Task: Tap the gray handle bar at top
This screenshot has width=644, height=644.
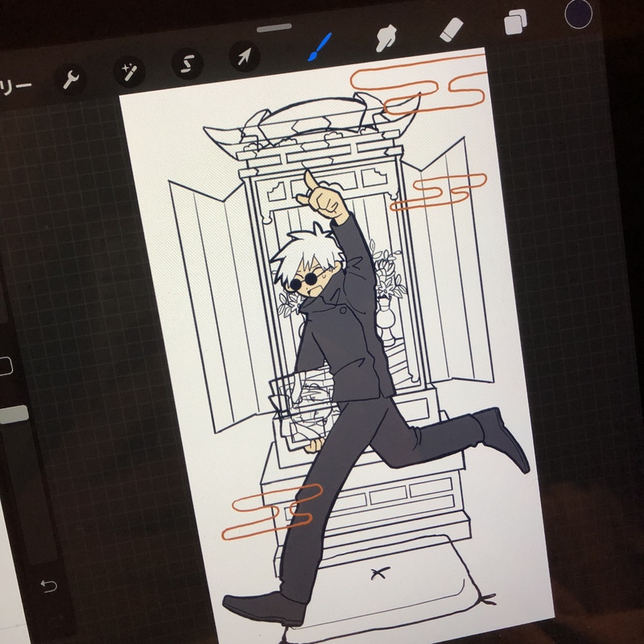Action: 275,28
